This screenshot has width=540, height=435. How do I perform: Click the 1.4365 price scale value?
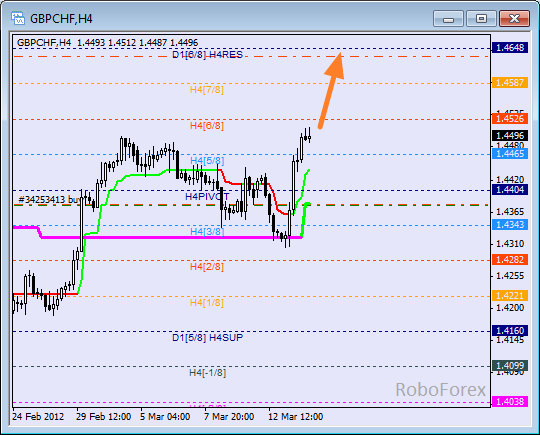(510, 212)
